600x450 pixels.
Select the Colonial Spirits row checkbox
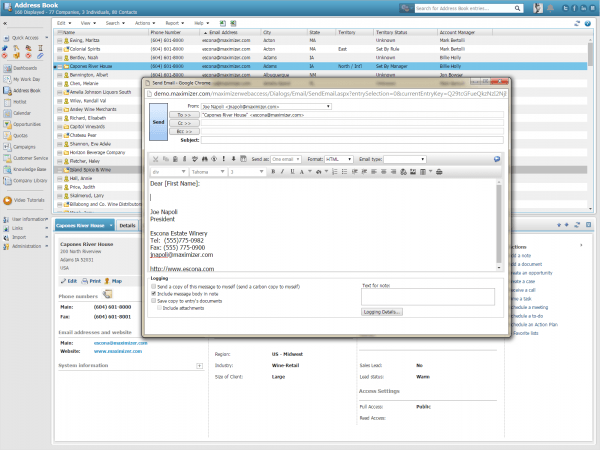60,49
